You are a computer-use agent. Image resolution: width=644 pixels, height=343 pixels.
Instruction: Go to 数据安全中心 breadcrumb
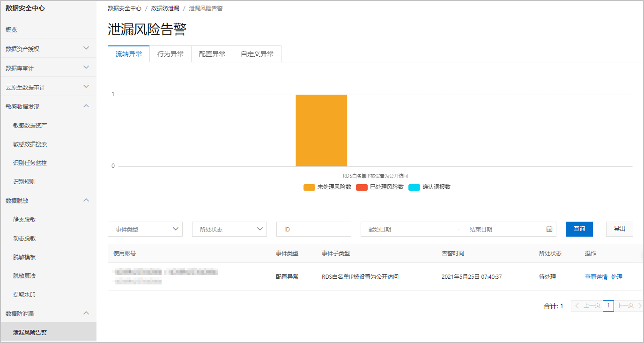(125, 8)
